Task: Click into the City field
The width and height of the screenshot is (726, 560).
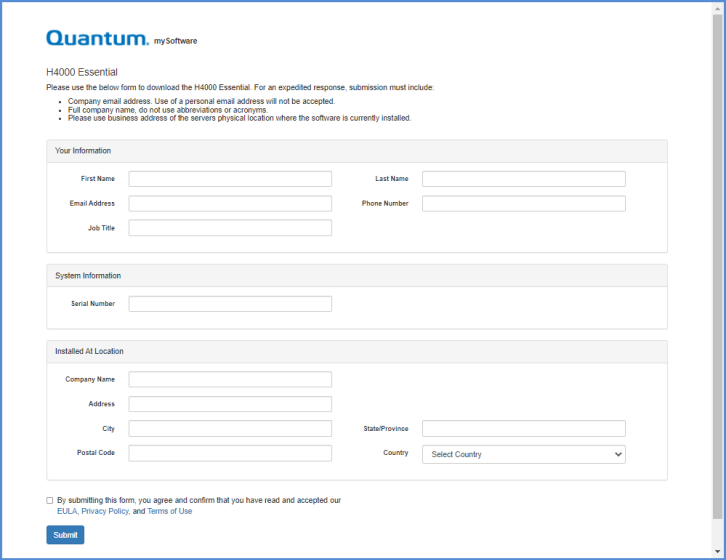Action: pos(230,428)
